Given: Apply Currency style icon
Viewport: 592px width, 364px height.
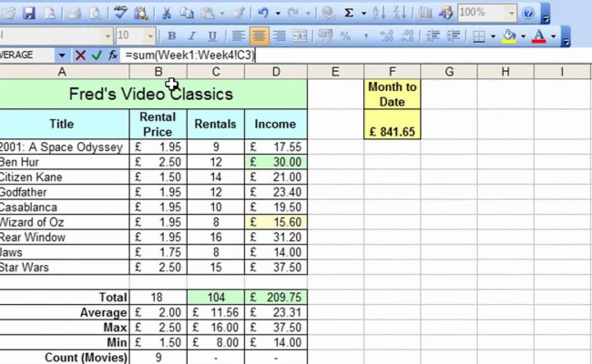Looking at the screenshot, I should pos(325,35).
